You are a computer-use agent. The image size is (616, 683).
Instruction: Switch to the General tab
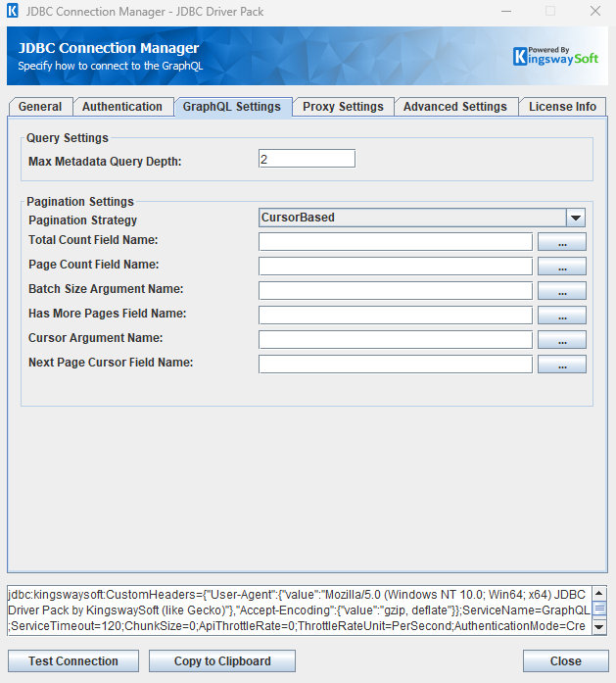pyautogui.click(x=40, y=107)
